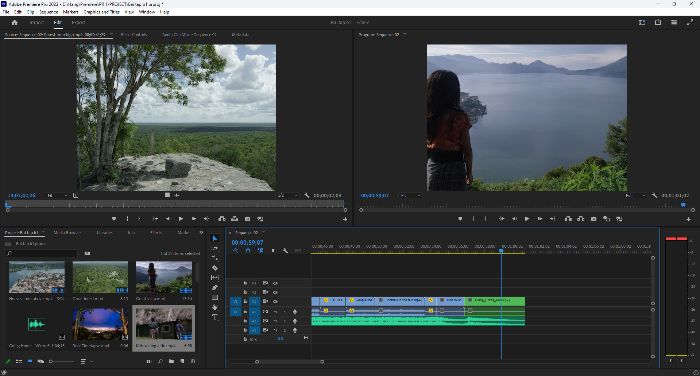Open Program monitor button editor plus
Image resolution: width=700 pixels, height=376 pixels.
pos(688,219)
